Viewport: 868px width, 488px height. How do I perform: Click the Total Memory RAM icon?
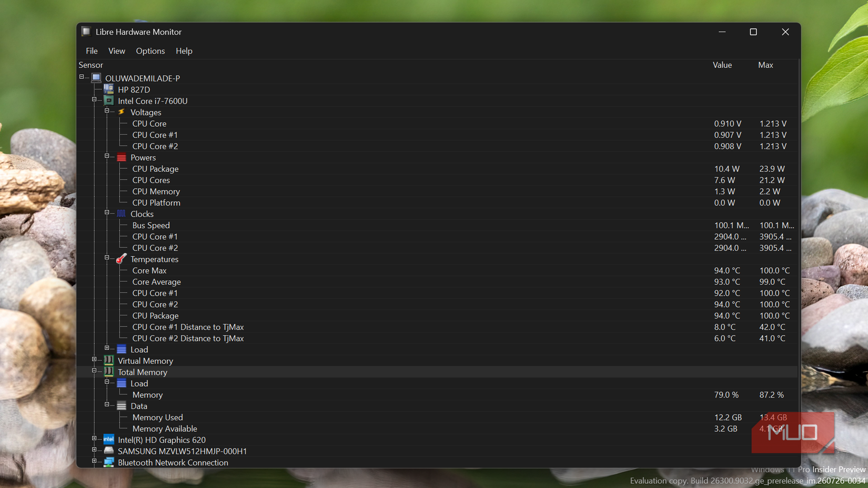click(109, 372)
